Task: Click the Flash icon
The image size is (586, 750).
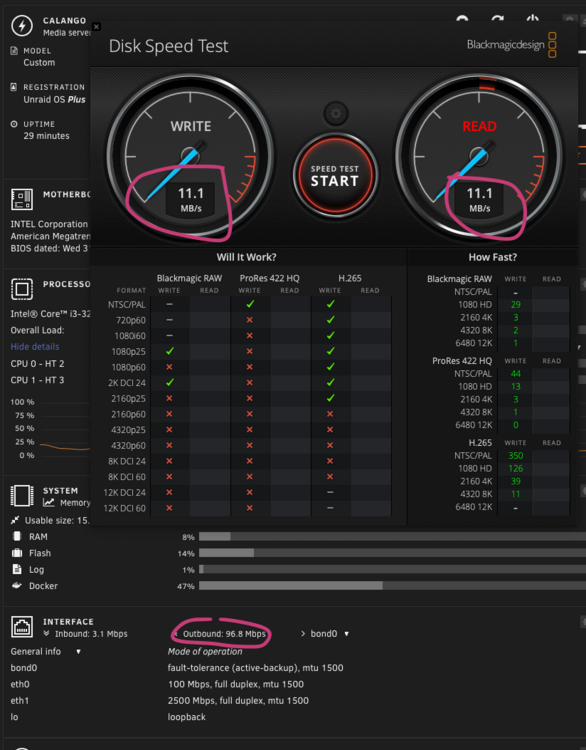Action: tap(17, 552)
